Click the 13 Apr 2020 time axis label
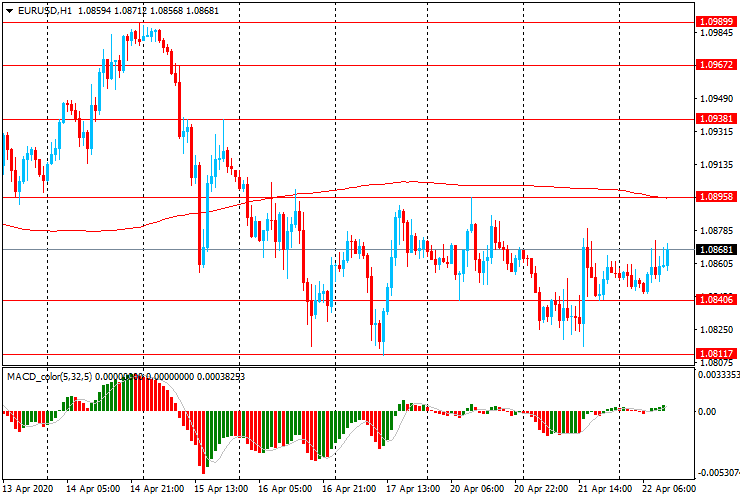 pos(28,489)
